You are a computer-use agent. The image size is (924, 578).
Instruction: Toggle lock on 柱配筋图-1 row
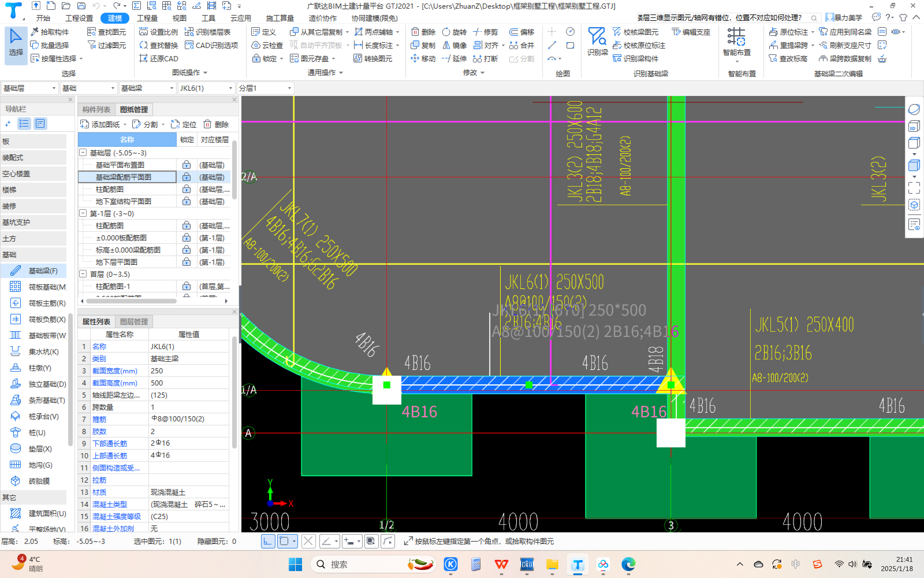tap(186, 286)
